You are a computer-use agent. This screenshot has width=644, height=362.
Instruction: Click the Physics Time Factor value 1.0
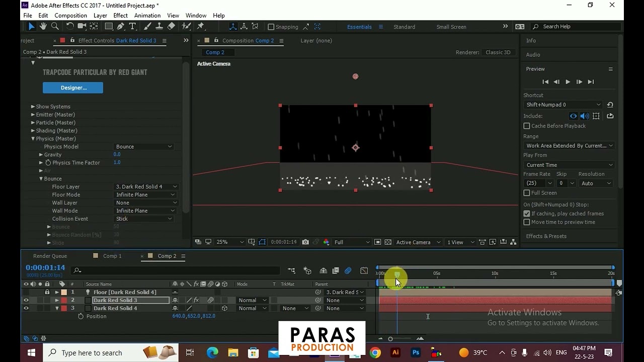click(117, 162)
